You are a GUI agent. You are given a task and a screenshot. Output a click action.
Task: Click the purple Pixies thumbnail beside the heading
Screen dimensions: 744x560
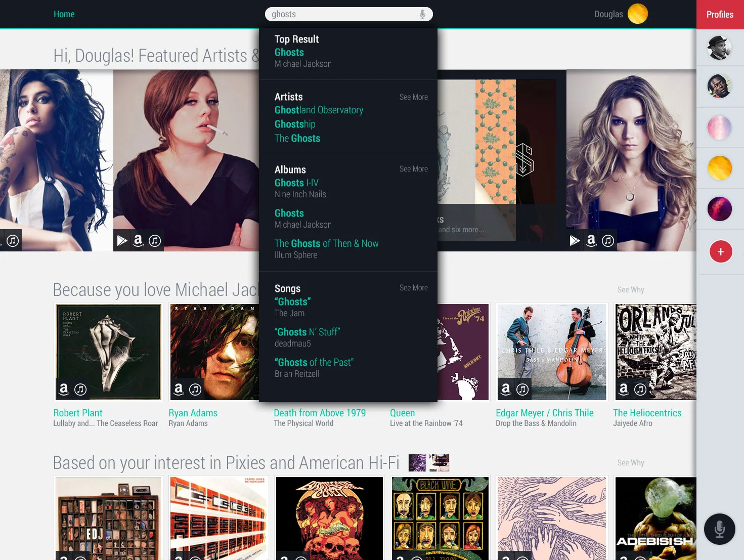coord(417,462)
